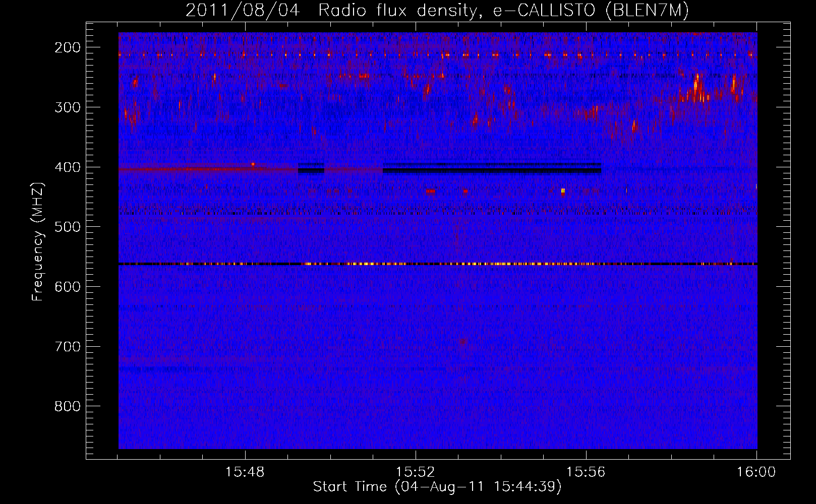
Task: Click the 15:48 time tick label
Action: pos(245,472)
